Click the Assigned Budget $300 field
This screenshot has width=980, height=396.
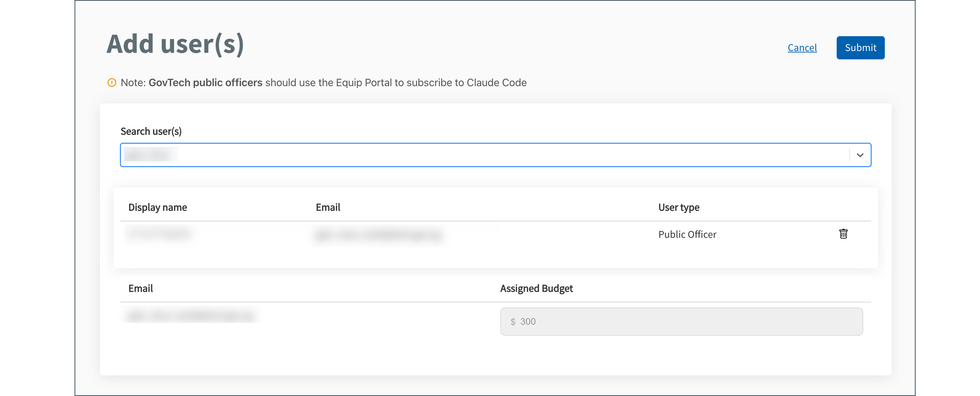[x=681, y=321]
